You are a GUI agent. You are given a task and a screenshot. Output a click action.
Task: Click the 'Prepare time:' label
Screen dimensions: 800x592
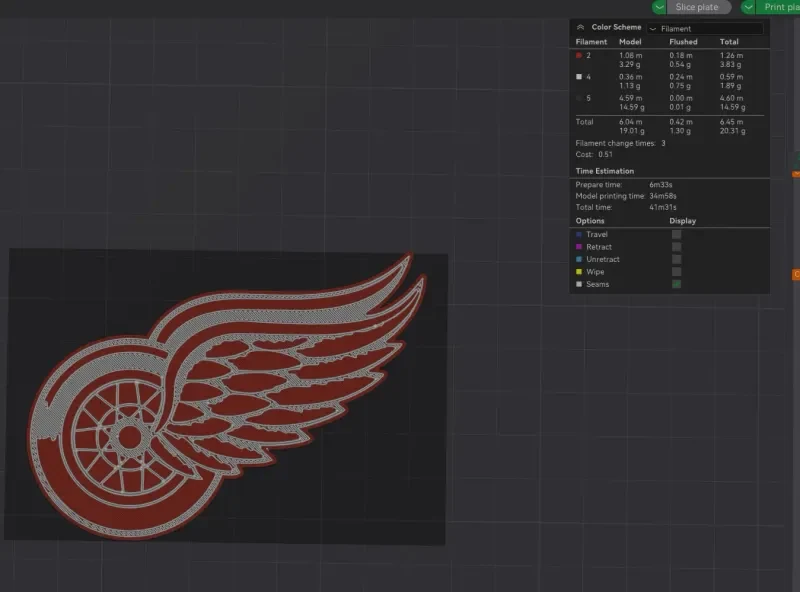pyautogui.click(x=598, y=185)
